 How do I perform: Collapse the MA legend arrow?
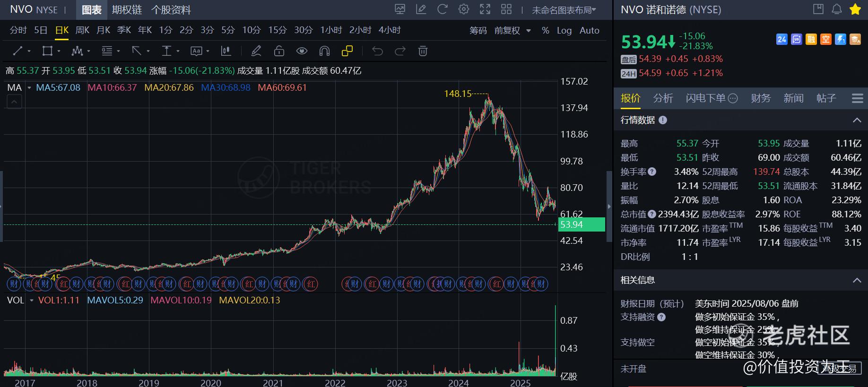point(14,102)
